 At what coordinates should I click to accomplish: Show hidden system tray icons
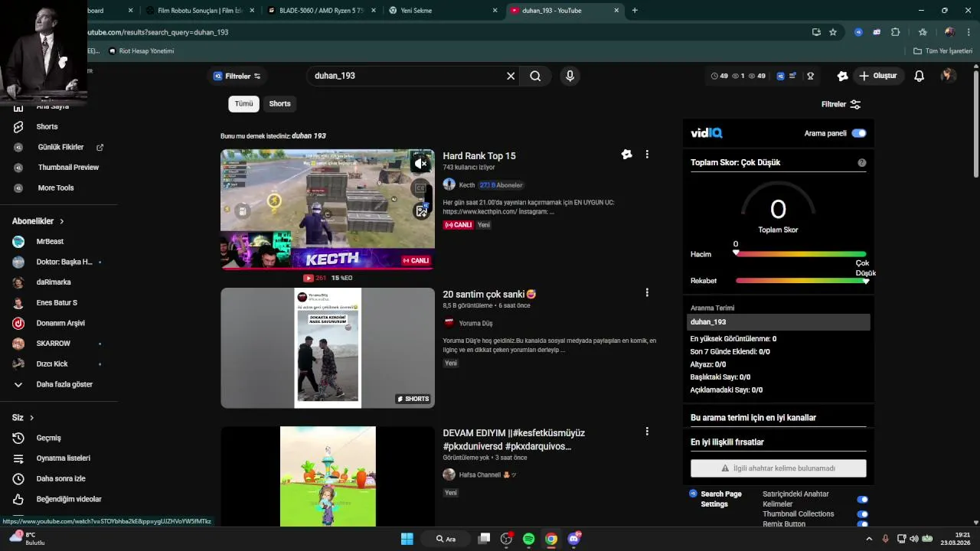[x=868, y=539]
